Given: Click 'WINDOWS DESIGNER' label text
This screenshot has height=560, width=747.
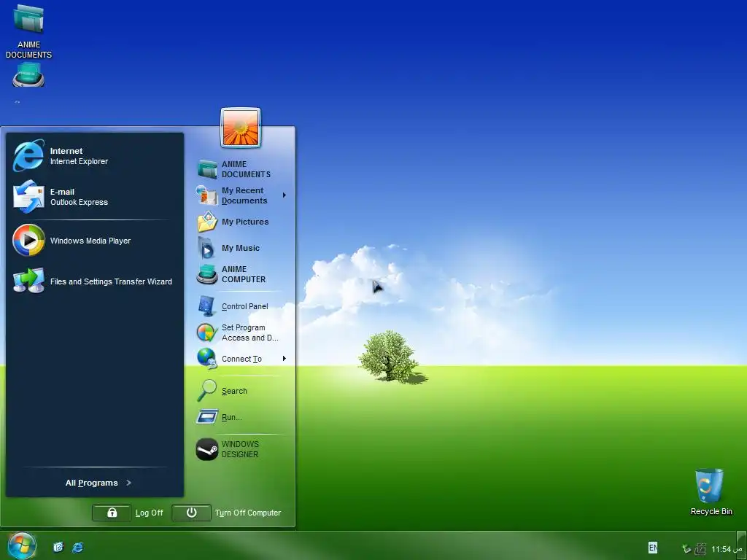Looking at the screenshot, I should (x=240, y=449).
